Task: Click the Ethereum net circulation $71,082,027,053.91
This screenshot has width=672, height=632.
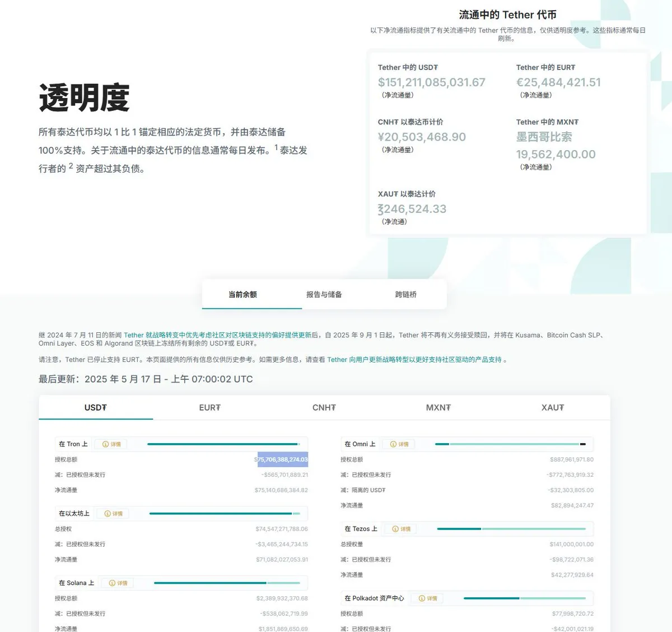Action: [x=282, y=560]
